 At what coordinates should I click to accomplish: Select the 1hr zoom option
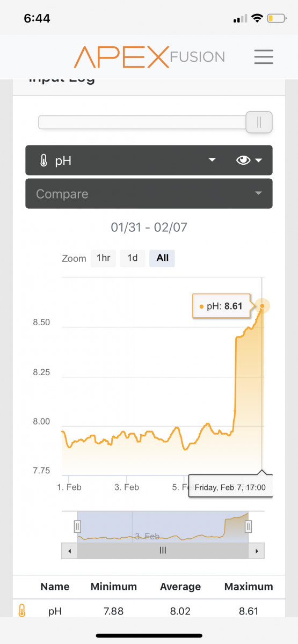[x=103, y=258]
